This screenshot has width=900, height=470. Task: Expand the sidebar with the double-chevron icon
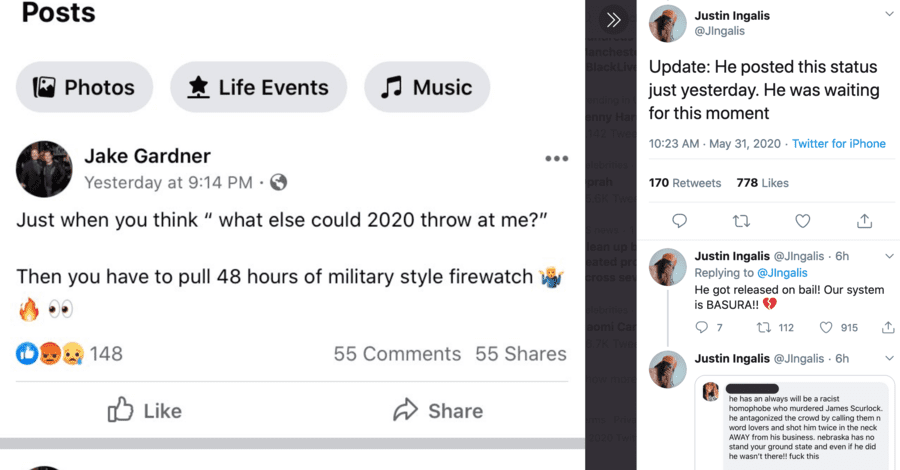click(x=614, y=20)
